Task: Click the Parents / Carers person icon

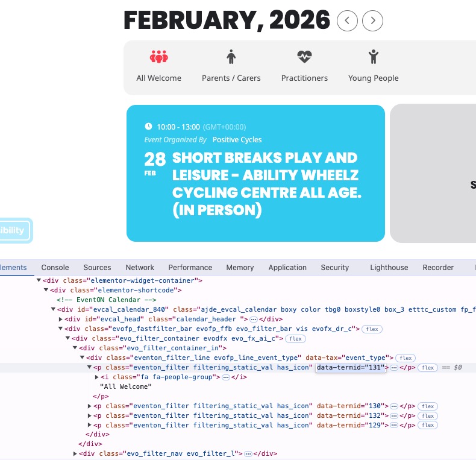Action: point(231,57)
